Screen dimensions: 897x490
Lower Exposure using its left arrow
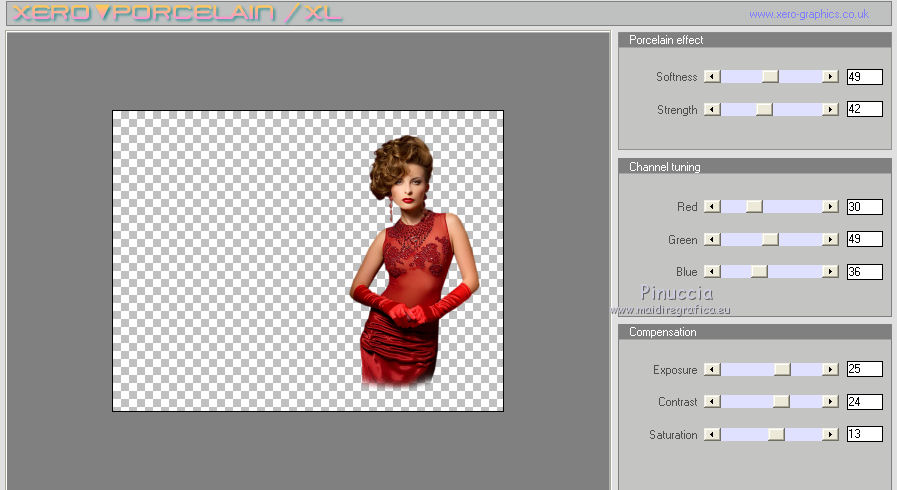[x=712, y=369]
